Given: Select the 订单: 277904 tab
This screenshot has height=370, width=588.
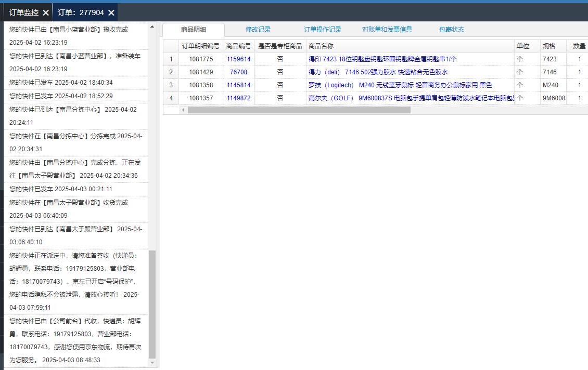Looking at the screenshot, I should coord(81,13).
